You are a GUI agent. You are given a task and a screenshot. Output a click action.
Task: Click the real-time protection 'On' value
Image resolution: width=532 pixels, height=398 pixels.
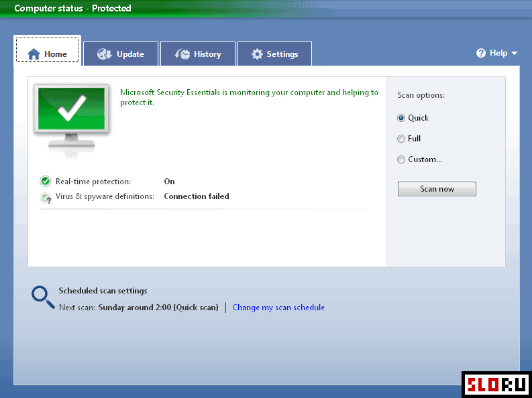(169, 182)
